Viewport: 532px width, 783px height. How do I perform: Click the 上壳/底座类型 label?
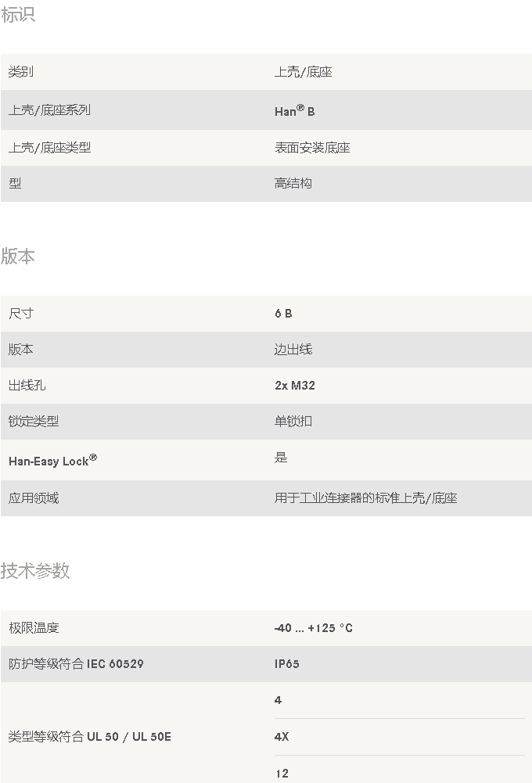49,148
